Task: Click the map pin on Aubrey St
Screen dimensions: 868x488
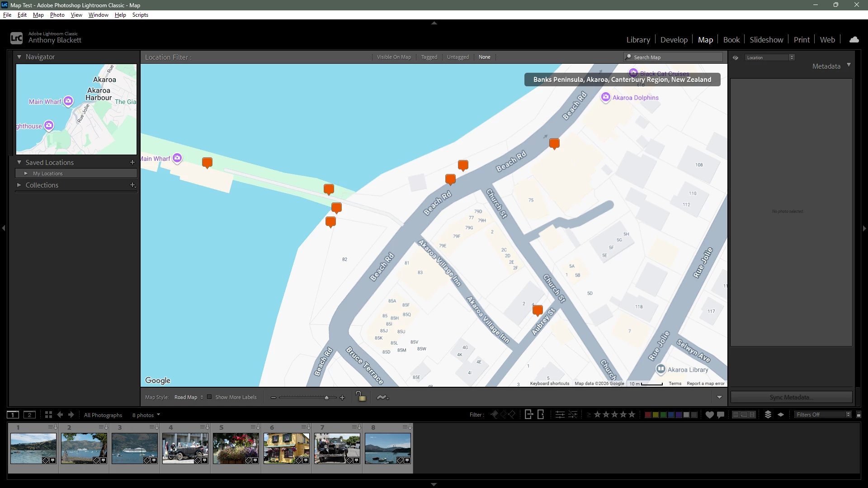Action: point(538,310)
